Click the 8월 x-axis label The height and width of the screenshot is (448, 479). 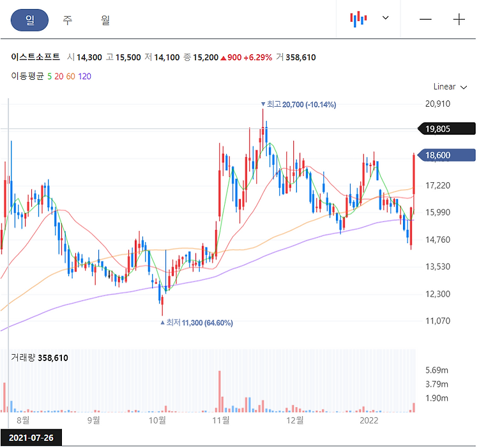click(23, 420)
